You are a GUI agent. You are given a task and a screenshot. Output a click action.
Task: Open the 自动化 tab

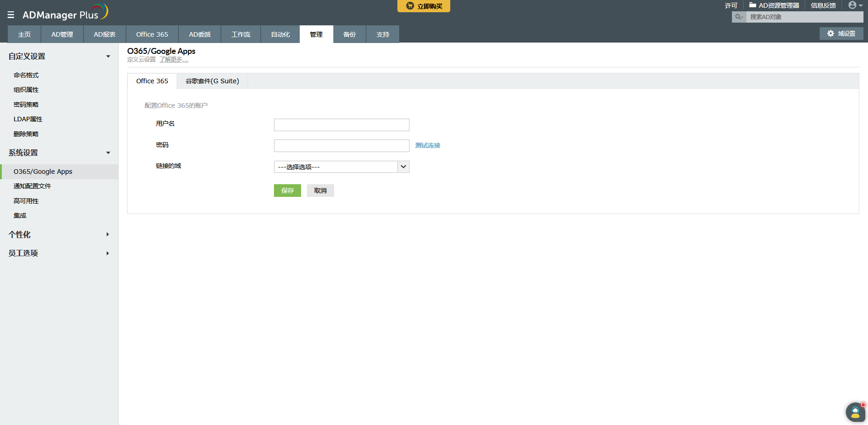(280, 34)
